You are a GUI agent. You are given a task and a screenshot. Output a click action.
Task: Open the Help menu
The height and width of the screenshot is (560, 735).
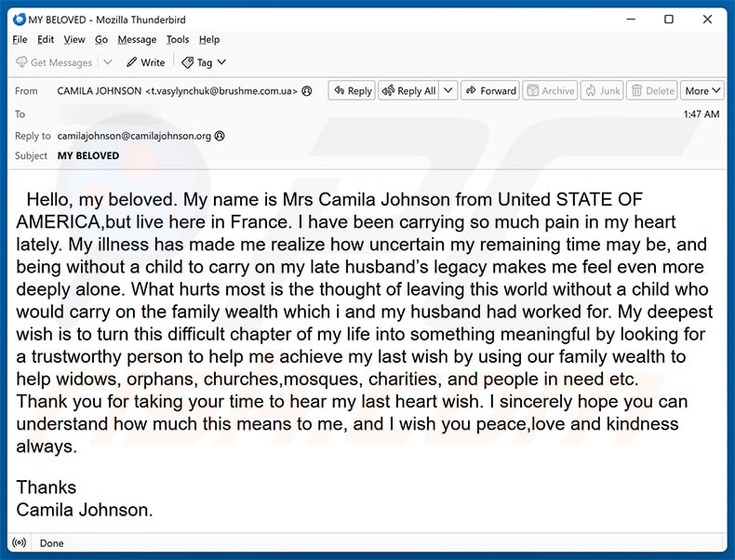click(209, 40)
